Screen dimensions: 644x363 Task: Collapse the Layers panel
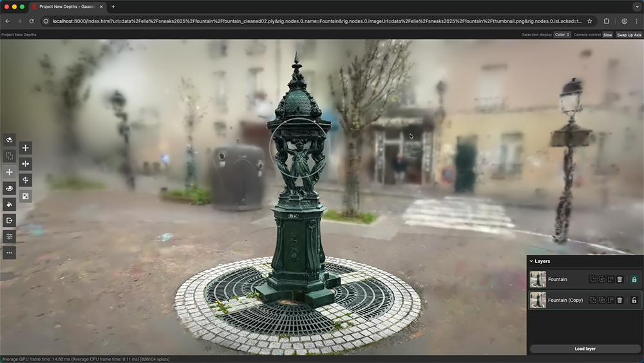(531, 261)
